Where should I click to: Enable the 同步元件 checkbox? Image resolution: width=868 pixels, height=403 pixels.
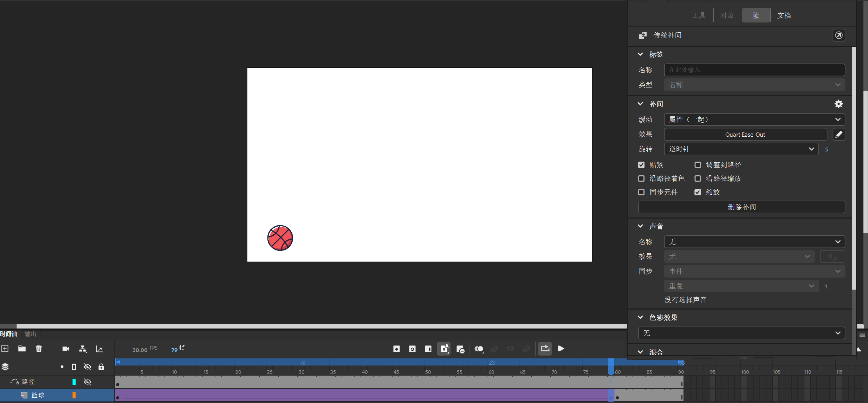pyautogui.click(x=641, y=192)
